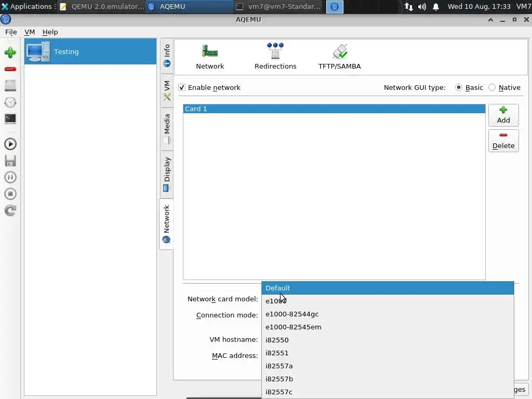
Task: Switch to the Info vertical tab
Action: (x=167, y=56)
